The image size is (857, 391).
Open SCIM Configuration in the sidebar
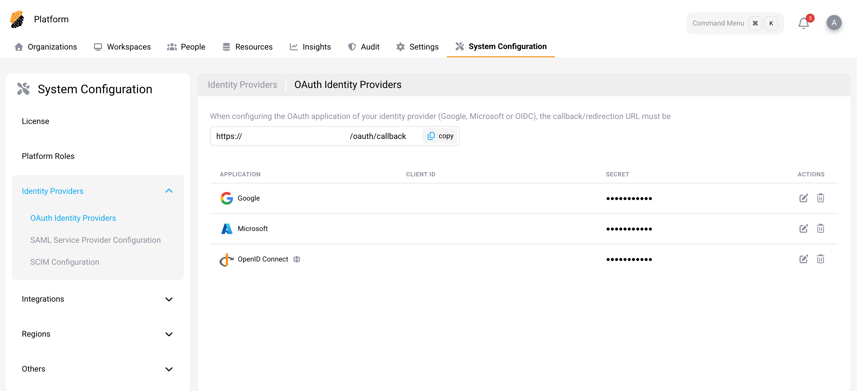[x=65, y=262]
